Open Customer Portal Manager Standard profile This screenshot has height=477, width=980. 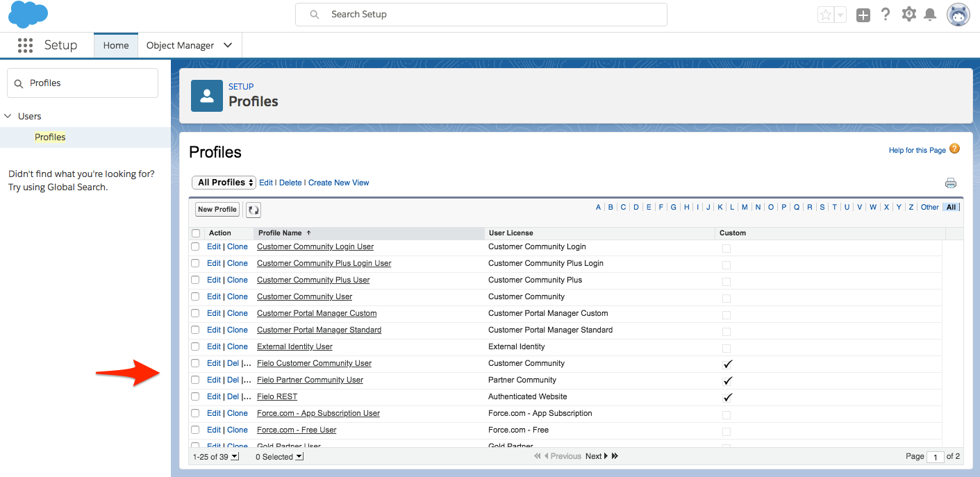[x=319, y=330]
